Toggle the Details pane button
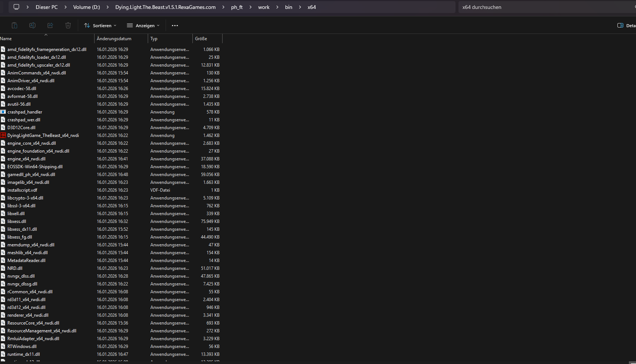Viewport: 636px width, 364px height. tap(626, 26)
